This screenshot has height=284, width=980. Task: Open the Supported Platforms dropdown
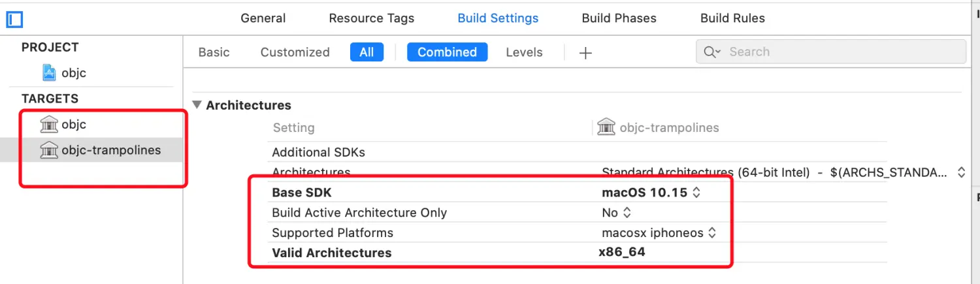[659, 233]
